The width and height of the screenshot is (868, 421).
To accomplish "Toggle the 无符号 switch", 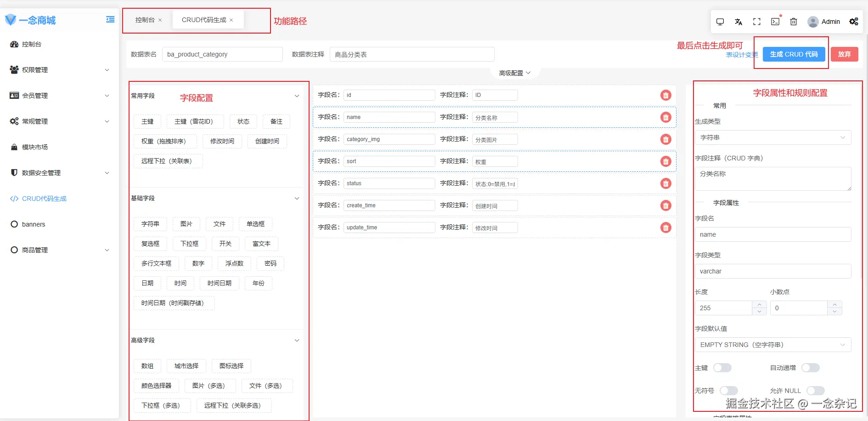I will 729,391.
